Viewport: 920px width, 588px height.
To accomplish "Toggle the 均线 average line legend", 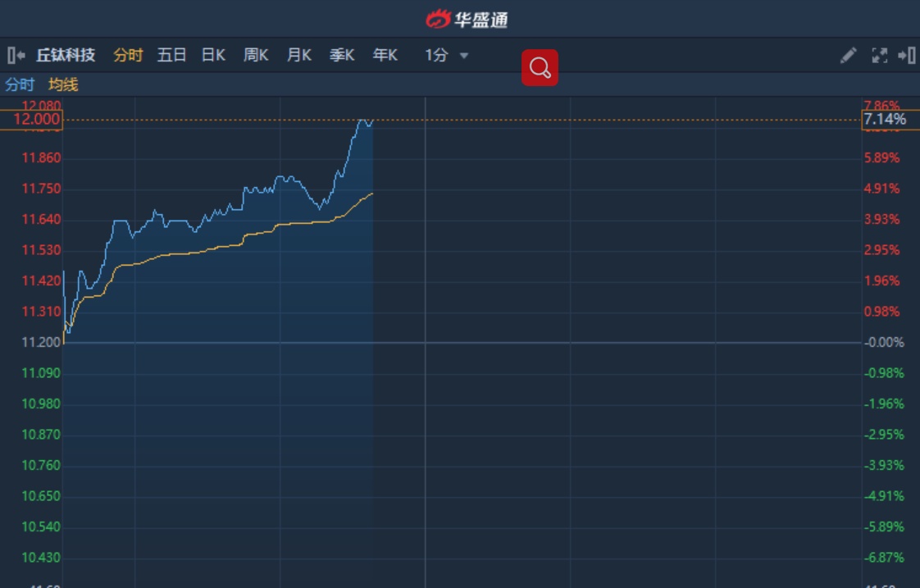I will tap(63, 84).
